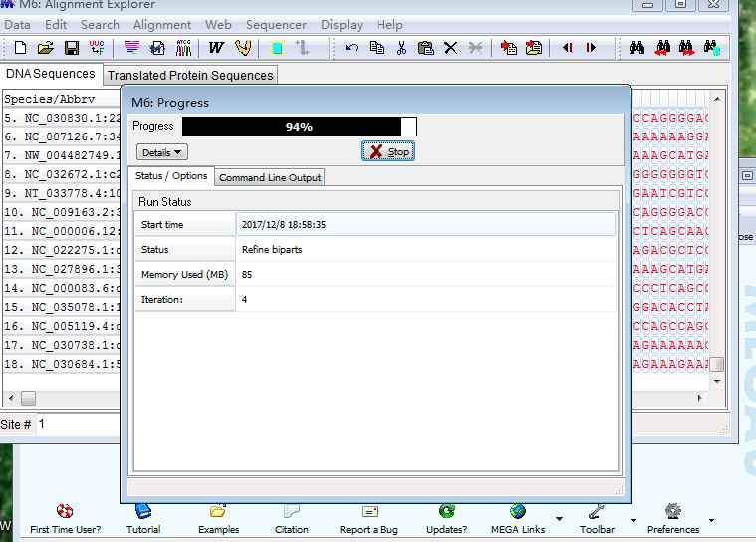Click the ATCC sequence marker icon
Image resolution: width=756 pixels, height=542 pixels.
183,48
